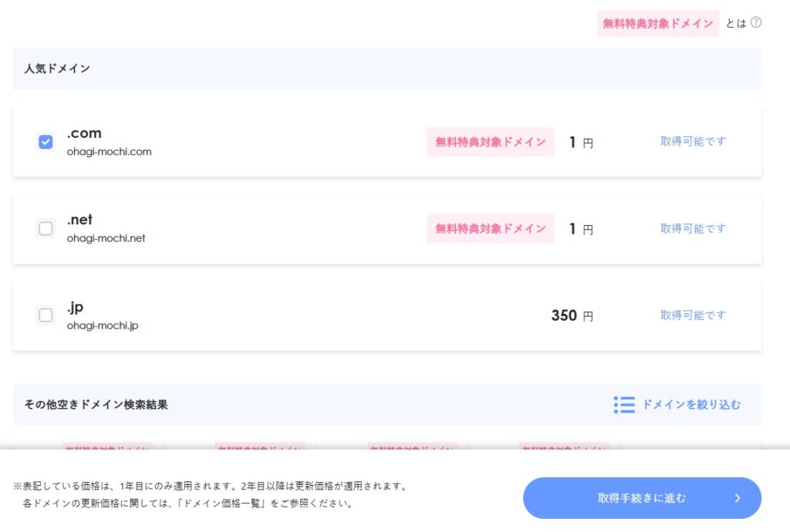Click the ドメイン価格一覧 text in the footnote
The height and width of the screenshot is (532, 790).
(x=218, y=503)
